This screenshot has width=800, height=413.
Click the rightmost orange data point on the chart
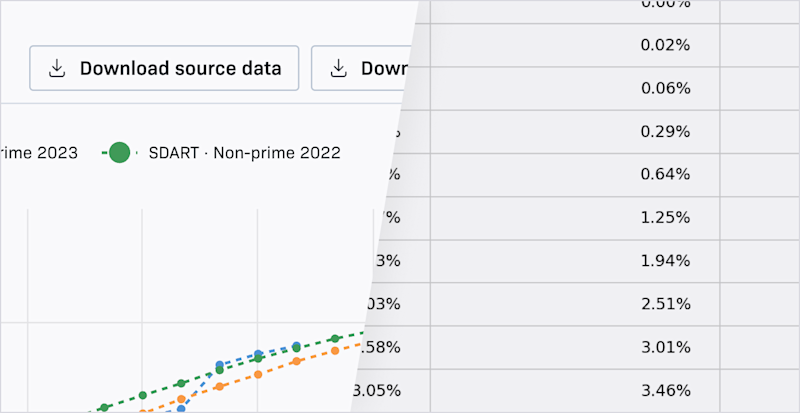coord(335,351)
